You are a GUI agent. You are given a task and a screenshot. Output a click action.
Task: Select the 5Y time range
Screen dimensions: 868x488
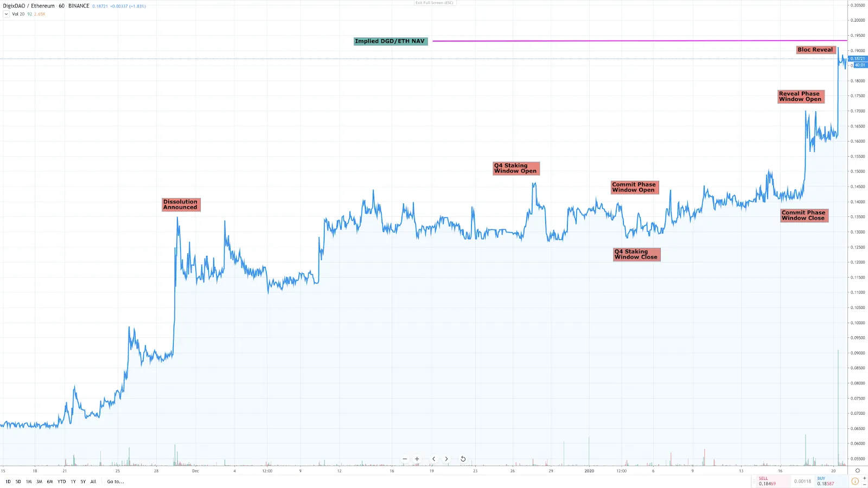[x=83, y=481]
